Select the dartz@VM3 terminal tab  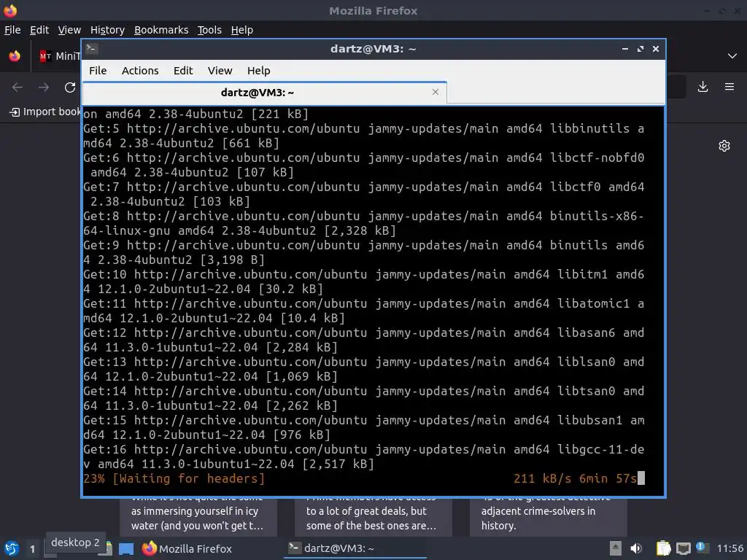pos(264,93)
